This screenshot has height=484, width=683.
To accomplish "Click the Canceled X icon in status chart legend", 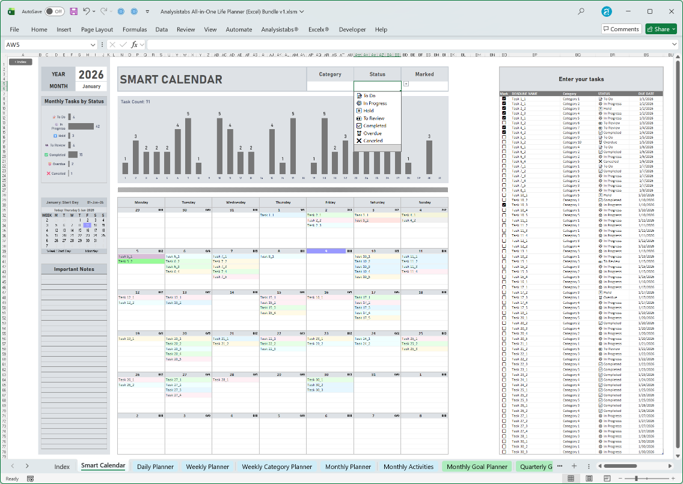I will click(48, 173).
